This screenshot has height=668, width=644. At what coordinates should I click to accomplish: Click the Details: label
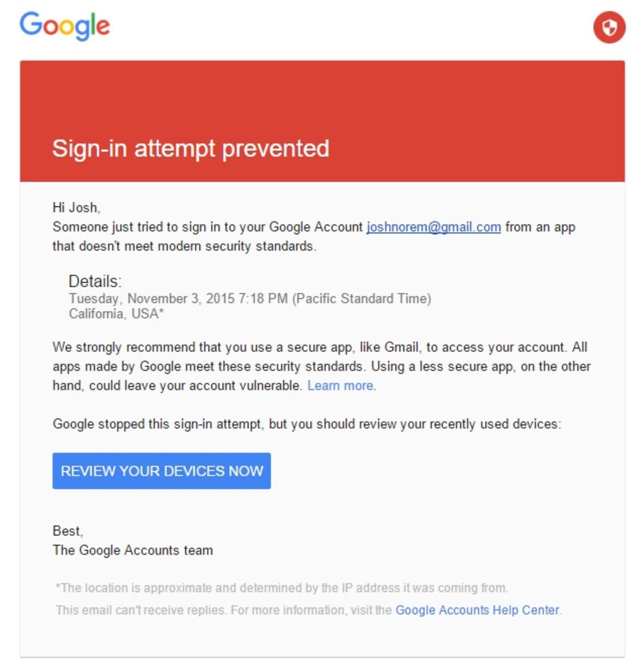pos(95,282)
